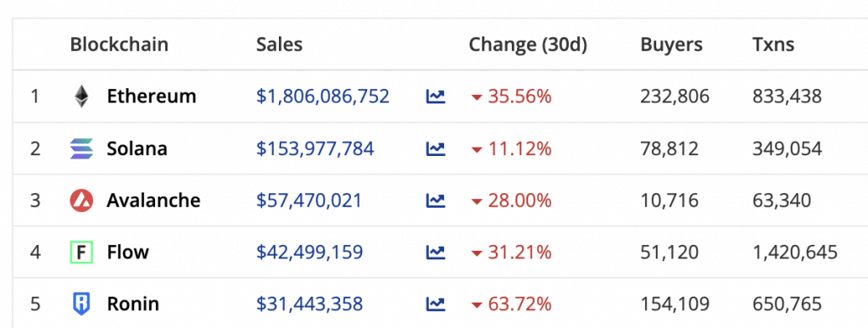Sort by the Change (30d) column header

tap(527, 45)
